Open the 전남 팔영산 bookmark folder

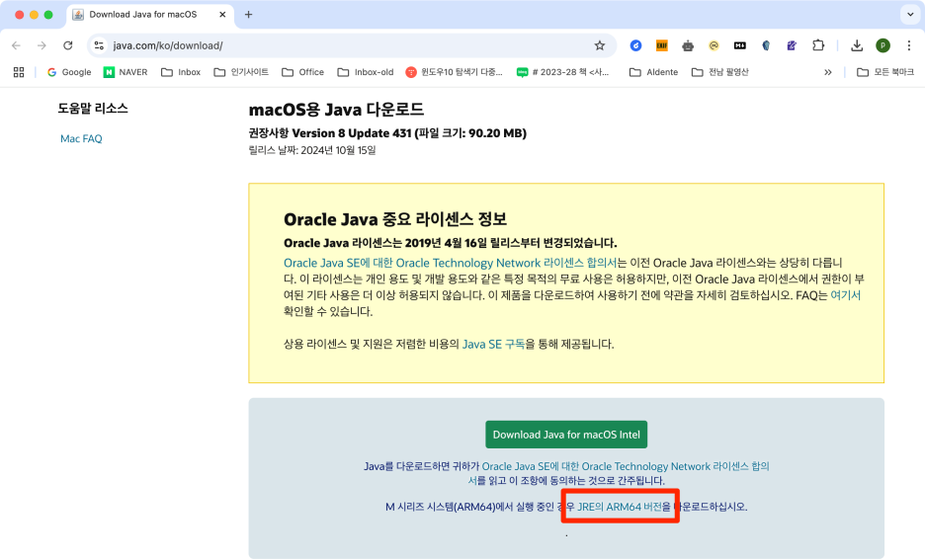click(x=719, y=72)
